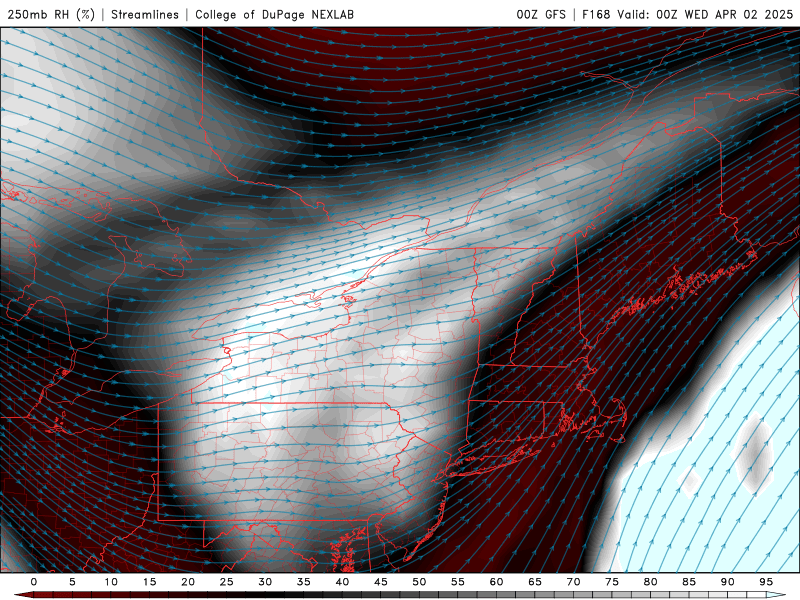The height and width of the screenshot is (600, 800).
Task: Click the "Streamlines" label in header
Action: pos(145,14)
